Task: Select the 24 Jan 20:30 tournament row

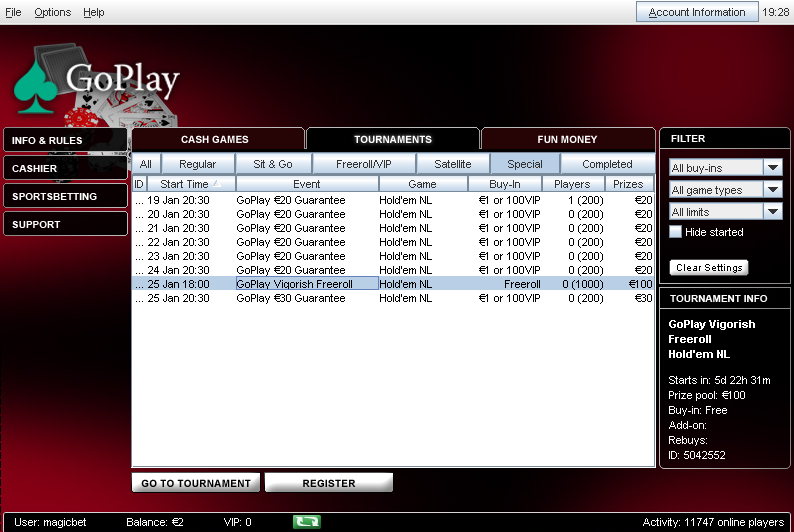Action: coord(393,270)
